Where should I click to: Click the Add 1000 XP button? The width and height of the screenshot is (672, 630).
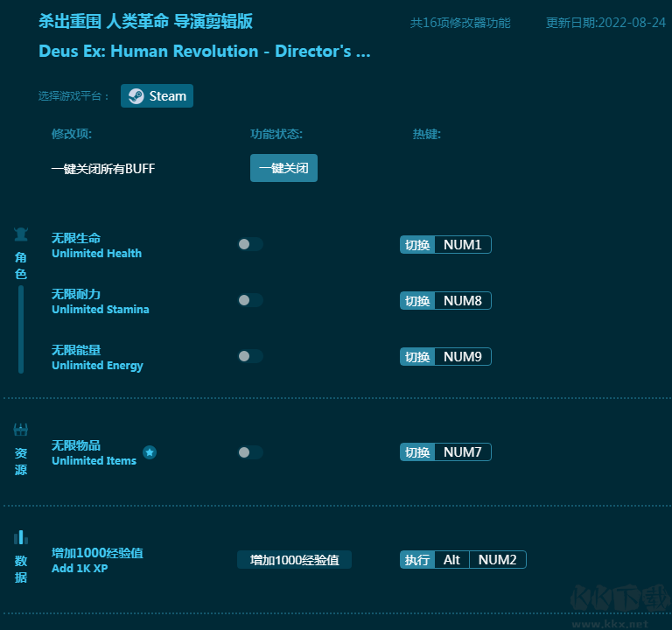click(x=294, y=560)
